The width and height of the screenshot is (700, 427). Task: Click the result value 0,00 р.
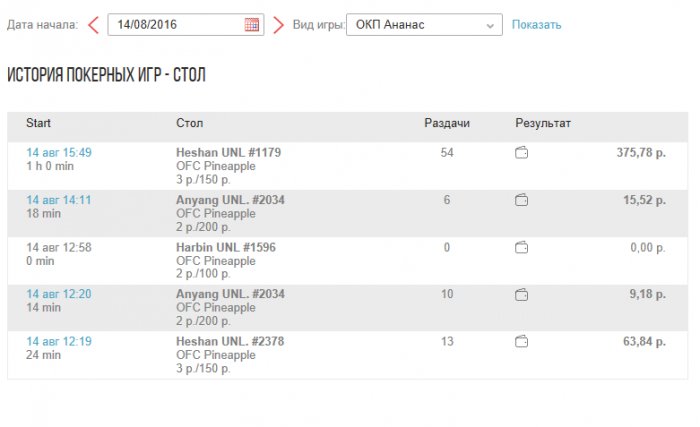coord(648,247)
